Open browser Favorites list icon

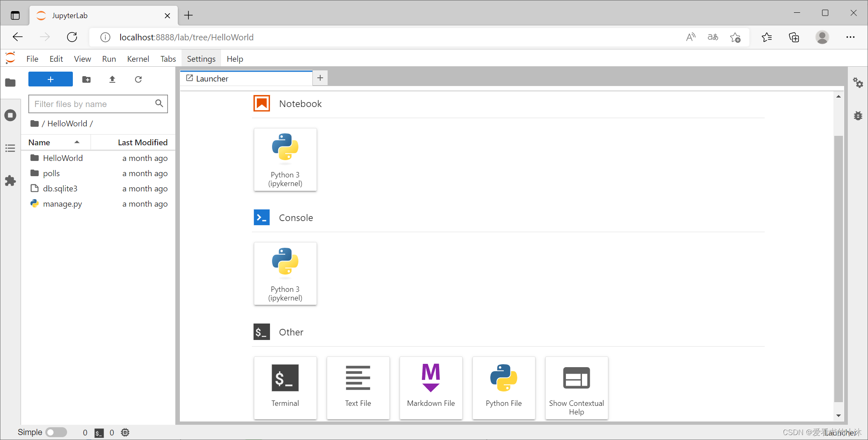[767, 37]
